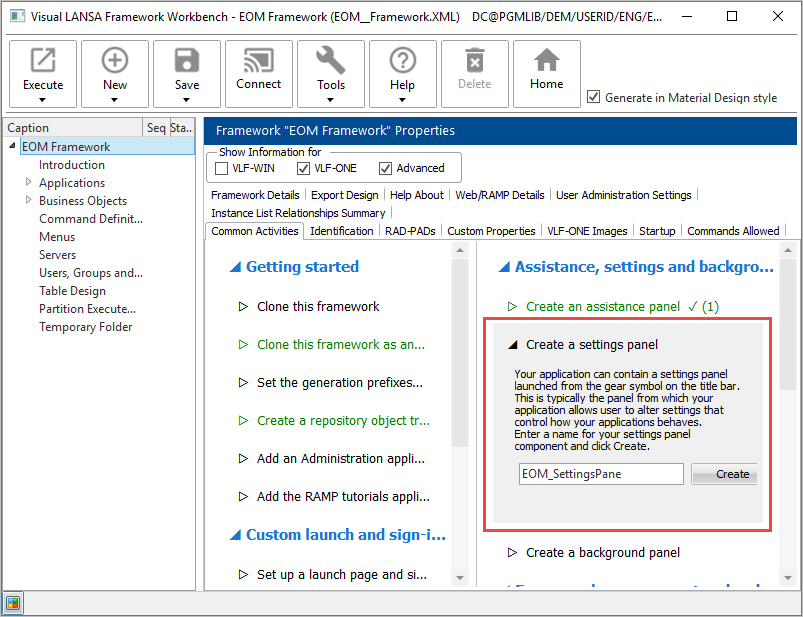Image resolution: width=803 pixels, height=617 pixels.
Task: Open the New dropdown arrow
Action: (114, 100)
